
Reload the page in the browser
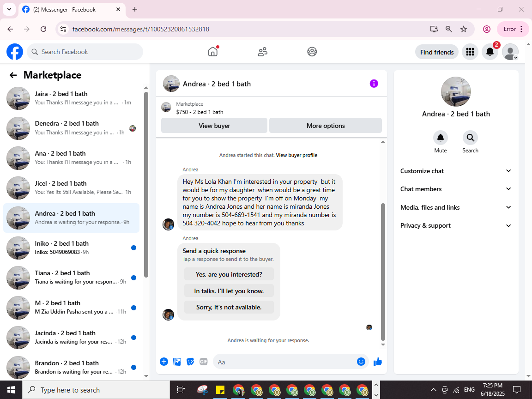point(43,29)
